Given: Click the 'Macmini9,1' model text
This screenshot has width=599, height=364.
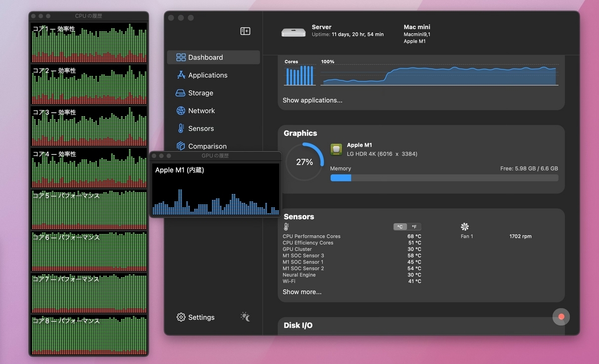Looking at the screenshot, I should pos(417,34).
